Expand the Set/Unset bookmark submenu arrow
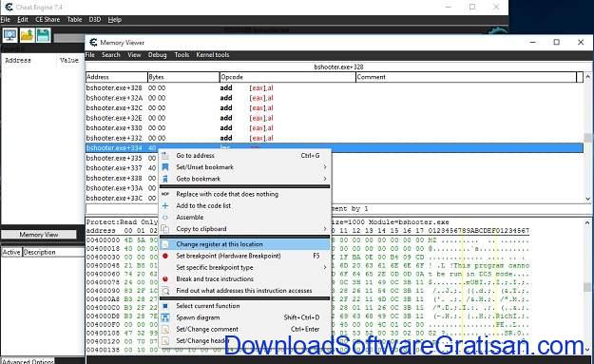Screen dimensions: 594x364 pyautogui.click(x=325, y=167)
